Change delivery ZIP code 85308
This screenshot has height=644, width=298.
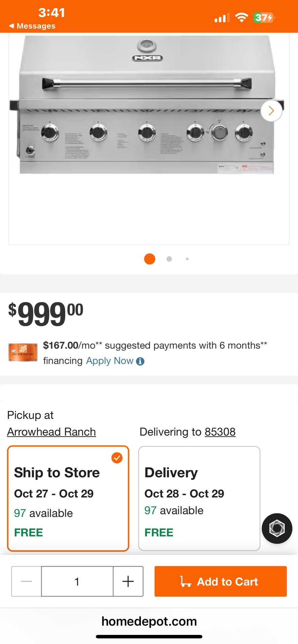pyautogui.click(x=220, y=432)
